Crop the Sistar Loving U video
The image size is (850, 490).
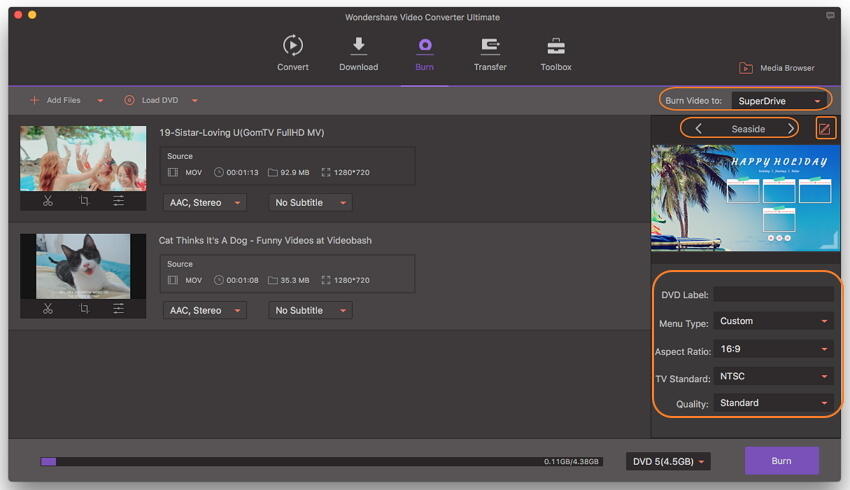[84, 201]
